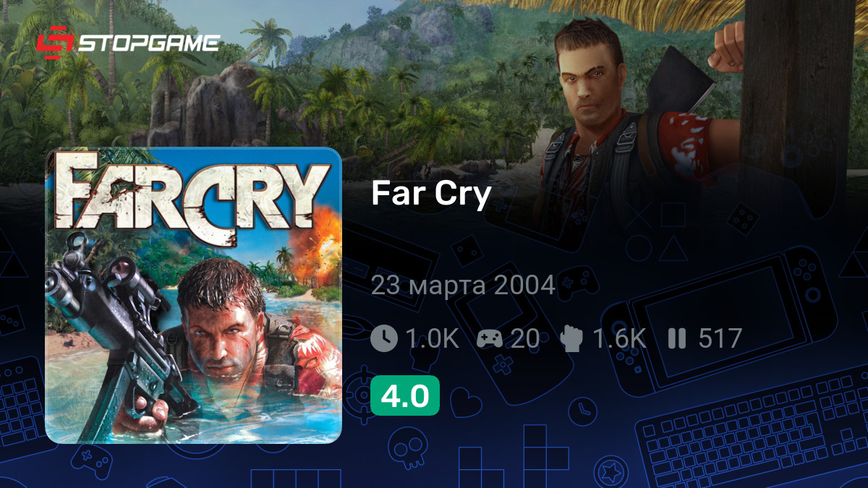This screenshot has width=868, height=488.
Task: Click the pause icon beside 517
Action: [677, 338]
